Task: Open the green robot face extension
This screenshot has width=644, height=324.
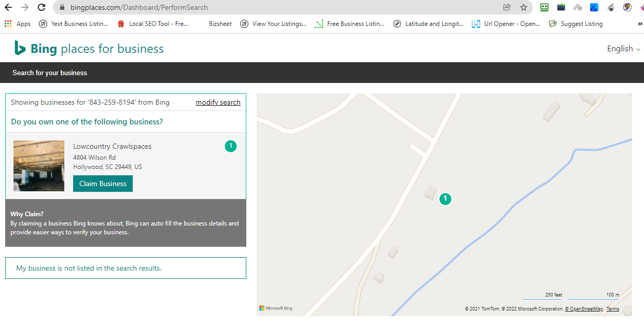Action: click(544, 7)
